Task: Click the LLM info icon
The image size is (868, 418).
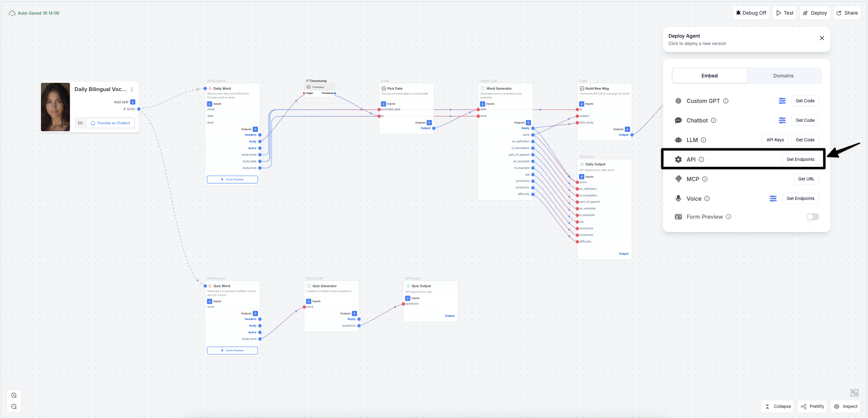Action: [704, 140]
